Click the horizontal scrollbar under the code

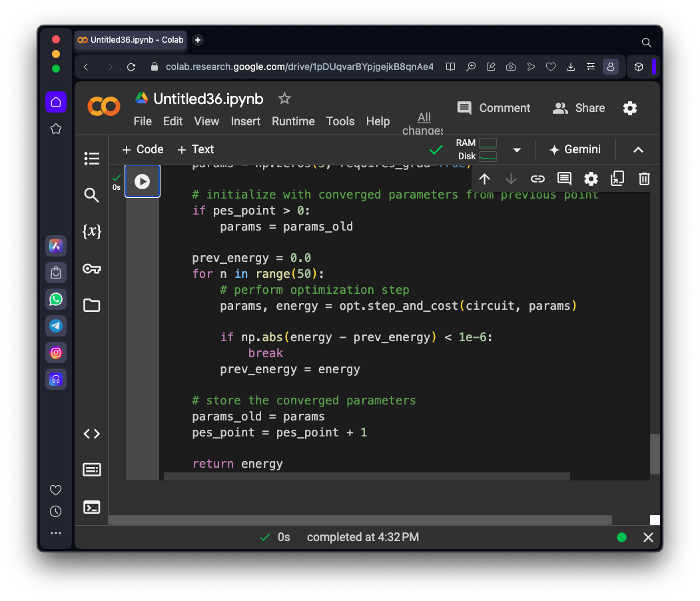coord(366,476)
